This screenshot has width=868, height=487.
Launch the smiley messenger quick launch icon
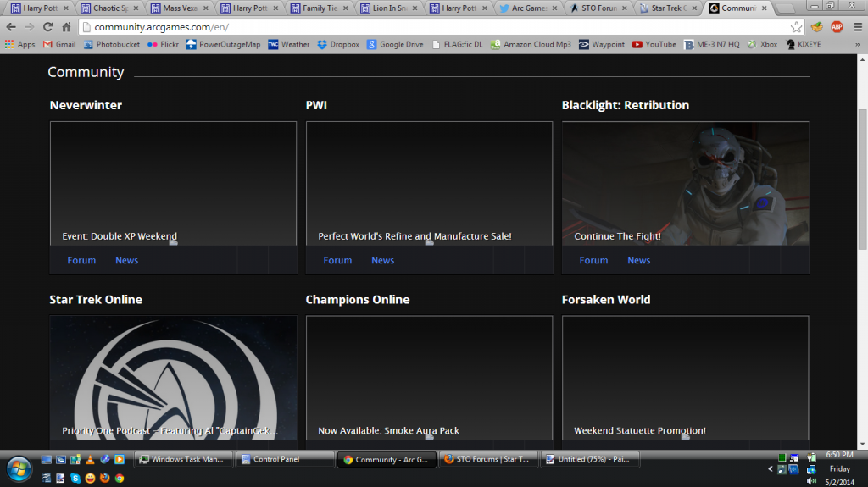tap(90, 479)
